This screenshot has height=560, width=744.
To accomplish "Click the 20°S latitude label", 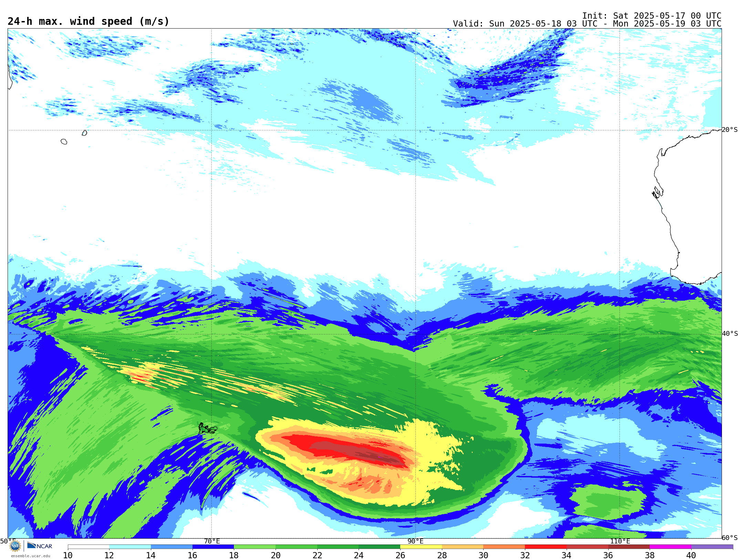I will coord(730,130).
